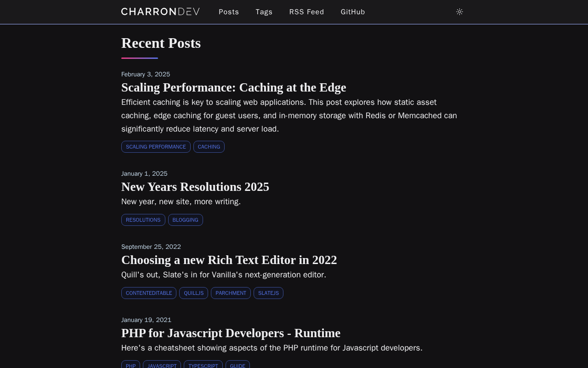Click the RESOLUTIONS tag chip

click(143, 220)
